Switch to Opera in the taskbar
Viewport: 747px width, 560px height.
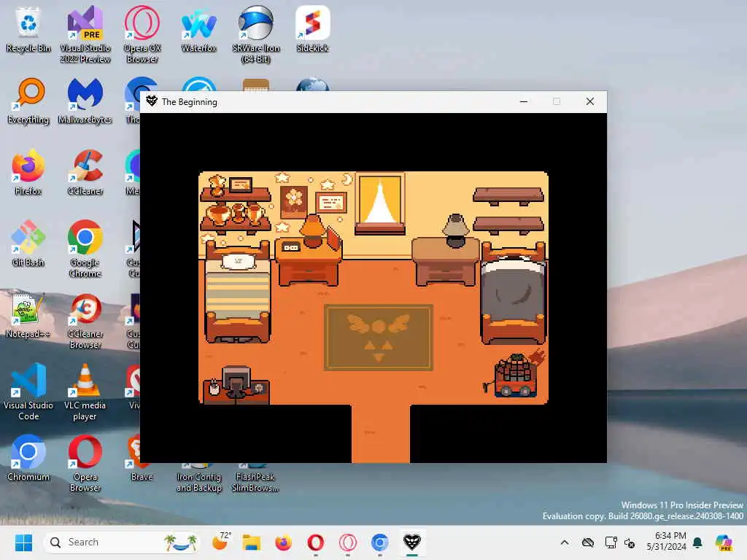click(315, 542)
